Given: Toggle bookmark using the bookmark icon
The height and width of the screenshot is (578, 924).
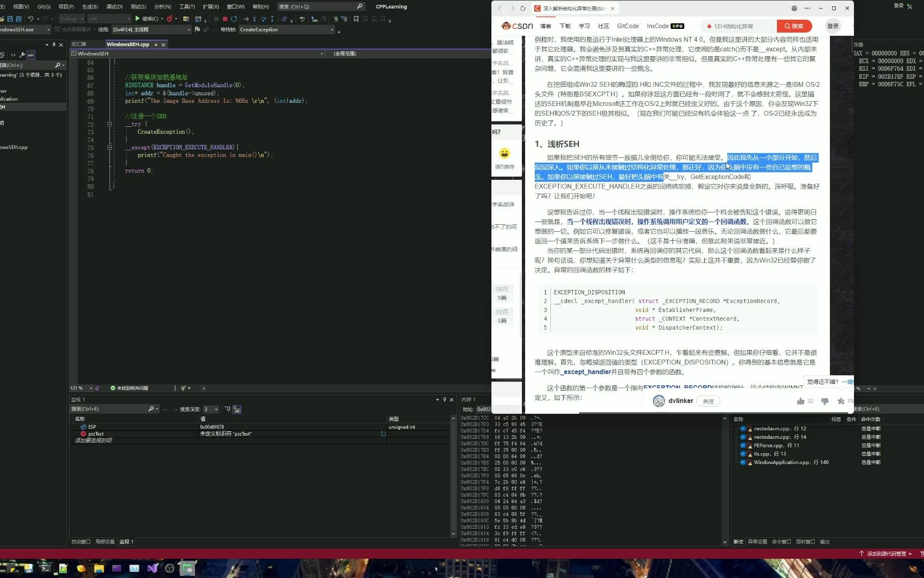Looking at the screenshot, I should [x=356, y=19].
